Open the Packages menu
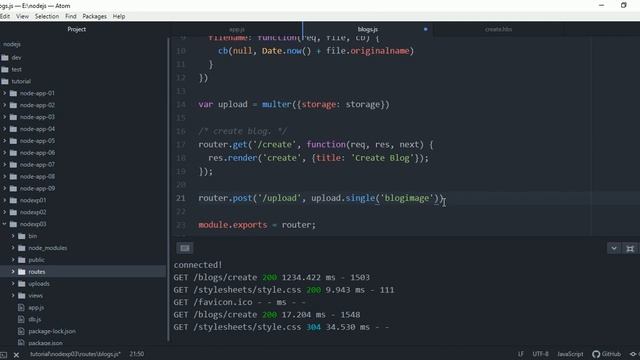The height and width of the screenshot is (360, 640). pos(94,16)
